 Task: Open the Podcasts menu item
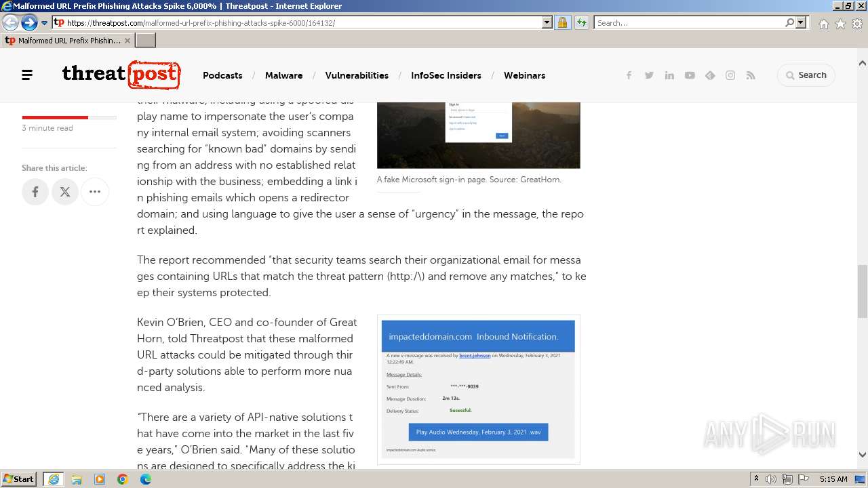coord(222,75)
